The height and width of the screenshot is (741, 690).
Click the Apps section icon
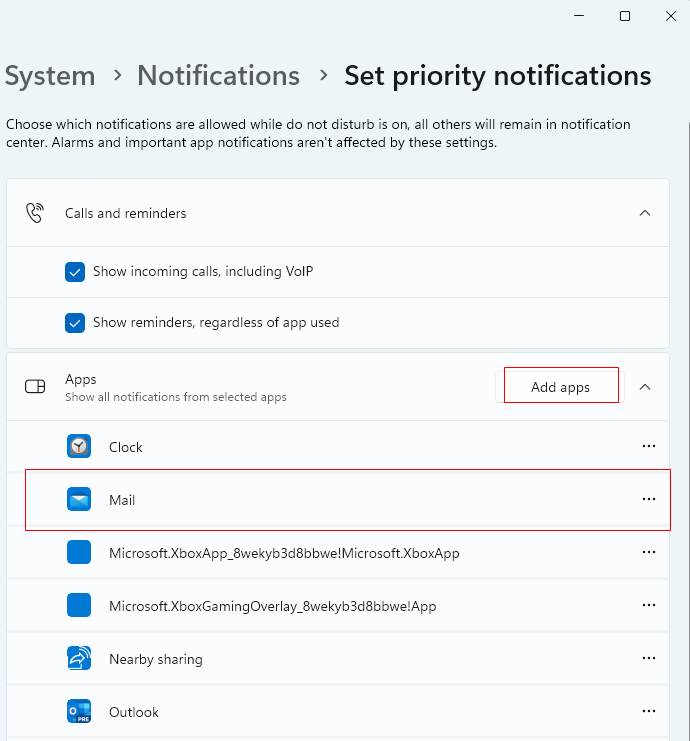(x=35, y=387)
